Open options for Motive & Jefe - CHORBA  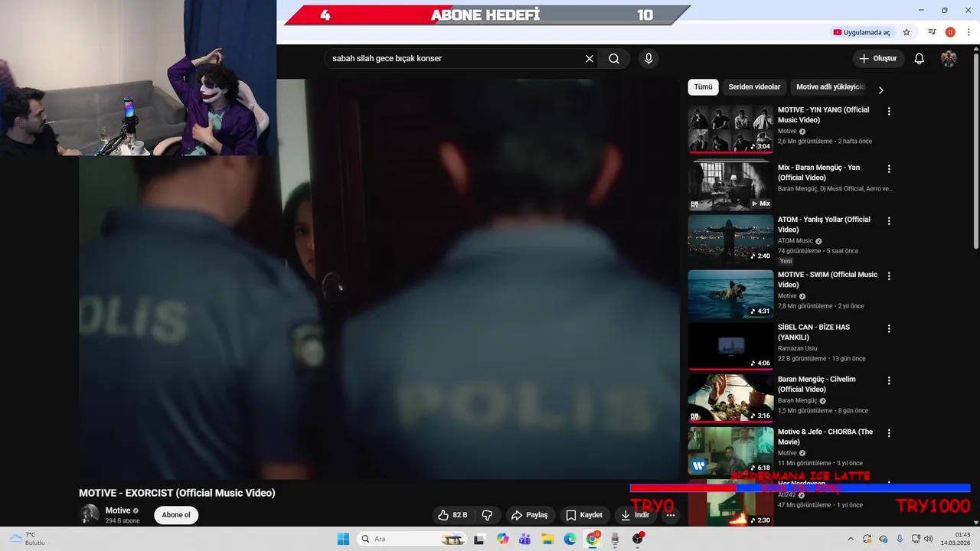889,432
